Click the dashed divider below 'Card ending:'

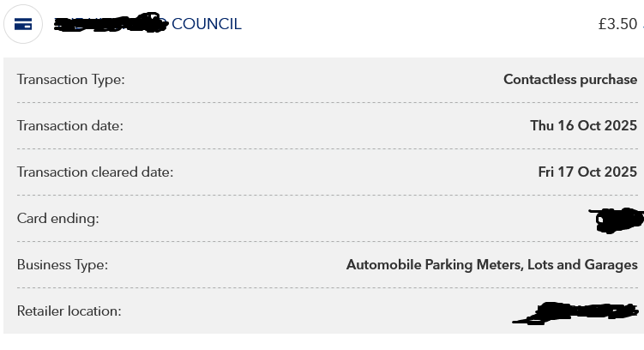(x=327, y=242)
